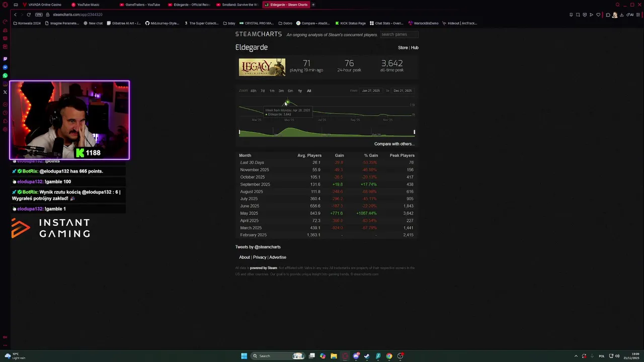
Task: Set chart zoom to All
Action: pos(309,91)
